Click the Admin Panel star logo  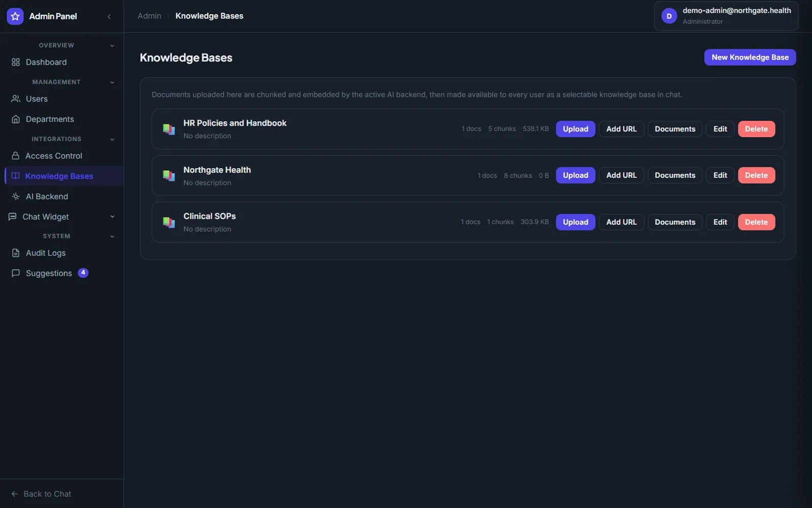(15, 16)
